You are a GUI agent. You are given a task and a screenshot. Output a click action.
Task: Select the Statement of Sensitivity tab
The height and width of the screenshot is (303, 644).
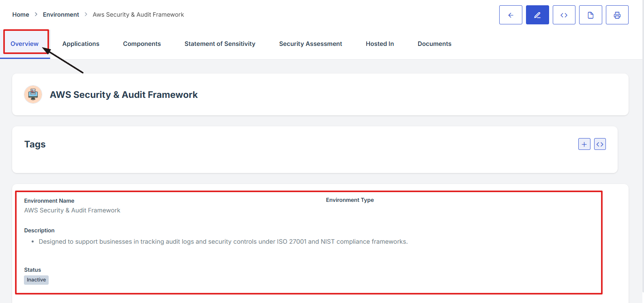coord(220,44)
